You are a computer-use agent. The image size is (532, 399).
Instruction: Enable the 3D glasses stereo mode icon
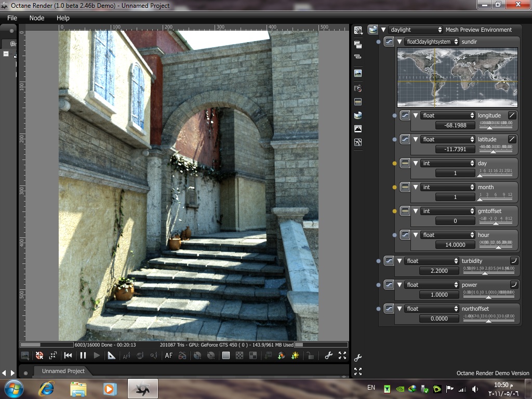pos(182,355)
